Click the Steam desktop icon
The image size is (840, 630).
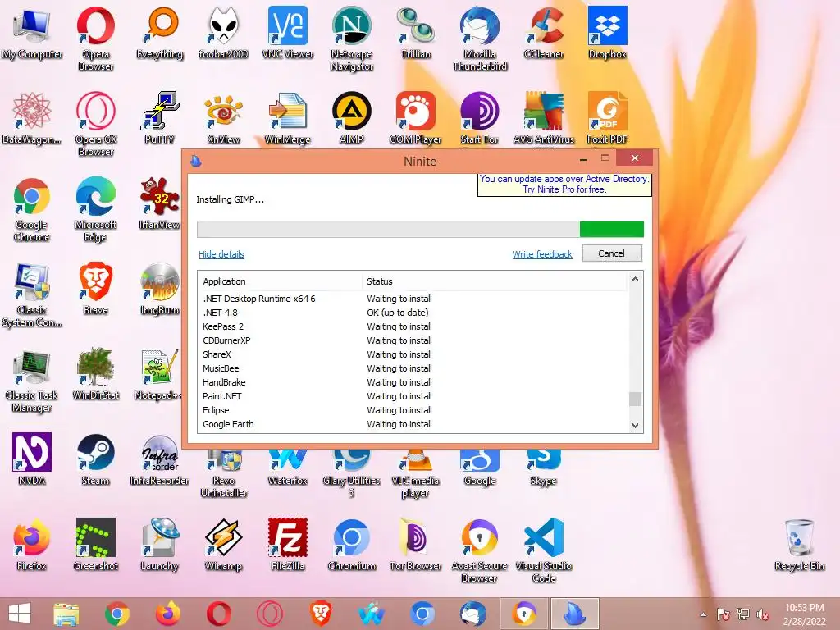tap(95, 459)
